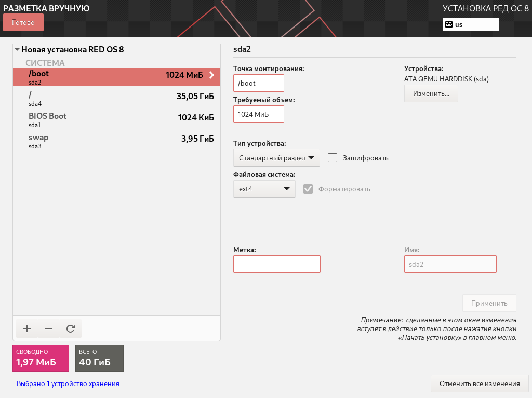
Task: Open the ext4 file system dropdown
Action: tap(264, 189)
